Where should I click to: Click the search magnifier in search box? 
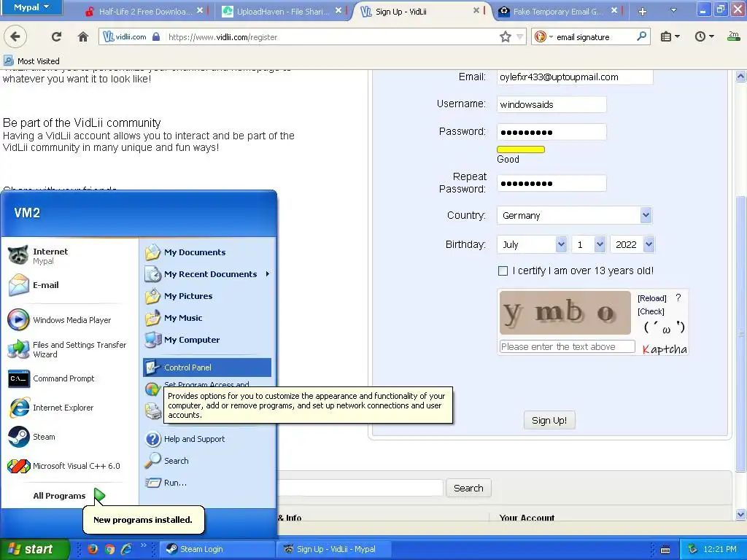point(642,36)
